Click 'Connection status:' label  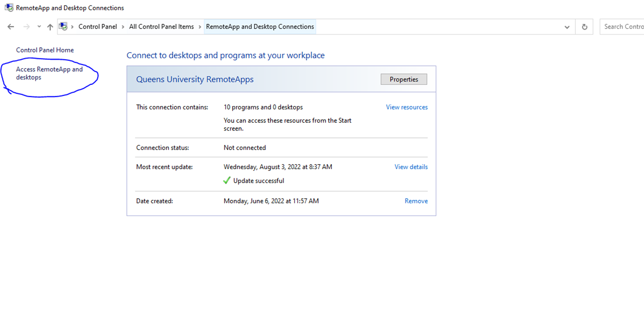click(162, 148)
